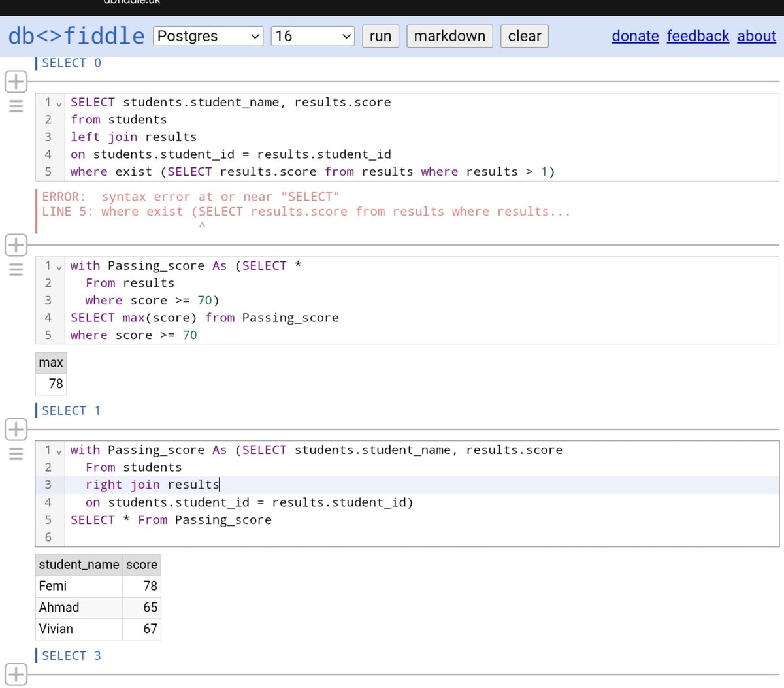The image size is (784, 688).
Task: Click the 'SELECT 3' status text
Action: [x=71, y=656]
